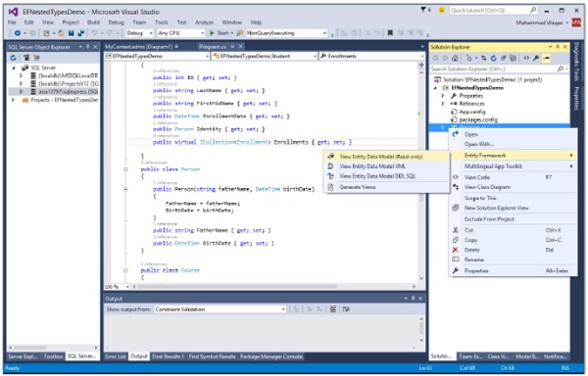
Task: Click the Home icon in Solution Explorer
Action: point(455,58)
